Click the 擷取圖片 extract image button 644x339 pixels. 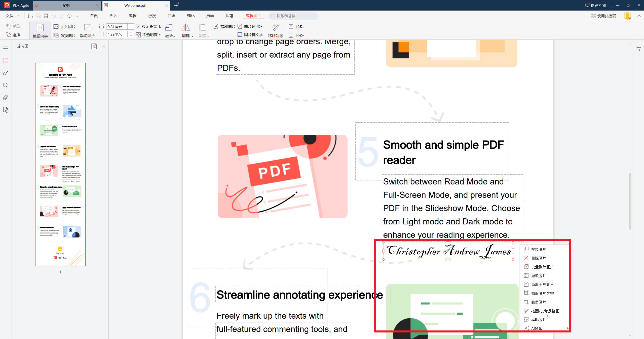point(224,26)
